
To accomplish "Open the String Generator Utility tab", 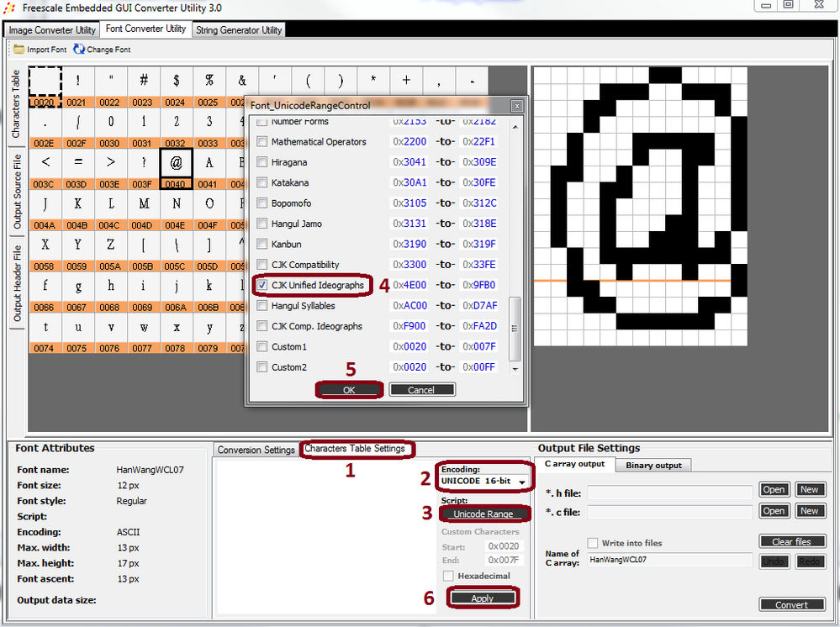I will click(239, 30).
